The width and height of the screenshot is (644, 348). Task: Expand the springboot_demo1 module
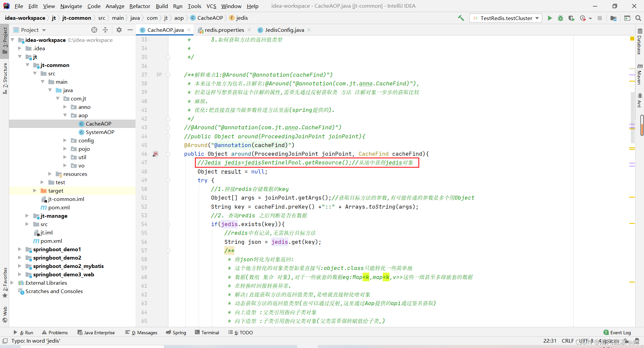click(20, 249)
